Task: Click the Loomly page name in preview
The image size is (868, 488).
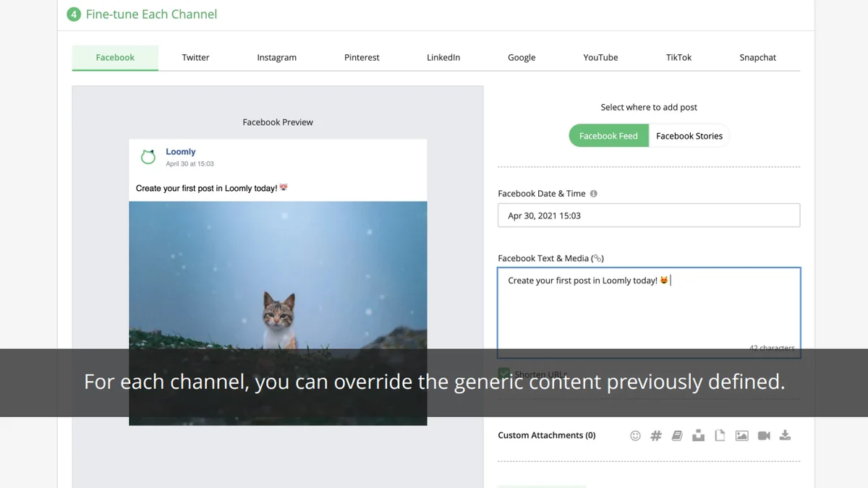Action: pyautogui.click(x=180, y=152)
